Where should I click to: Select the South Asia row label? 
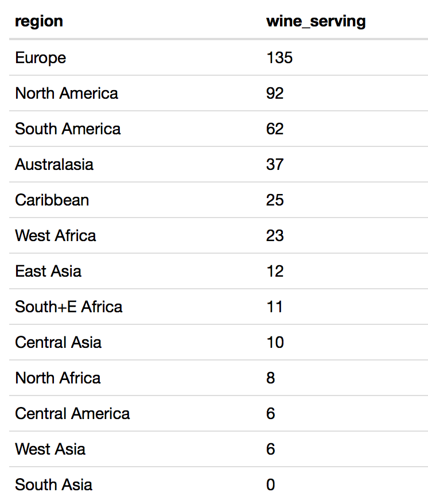pos(53,485)
